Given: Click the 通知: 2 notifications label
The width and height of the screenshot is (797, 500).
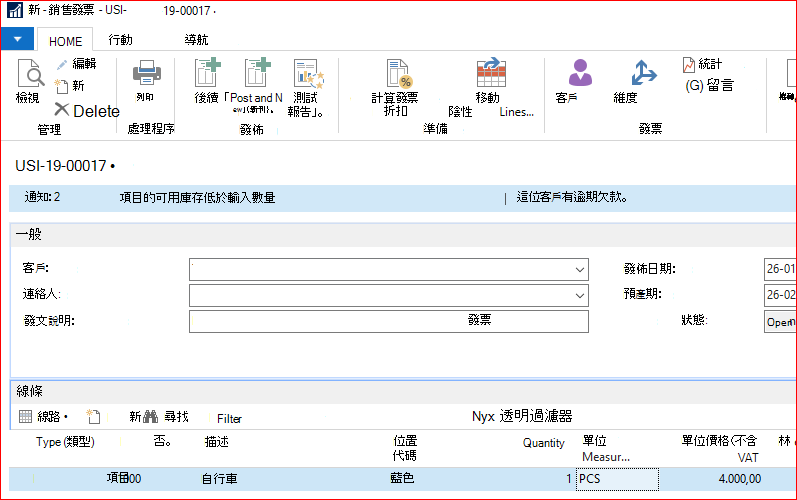Looking at the screenshot, I should click(x=42, y=197).
